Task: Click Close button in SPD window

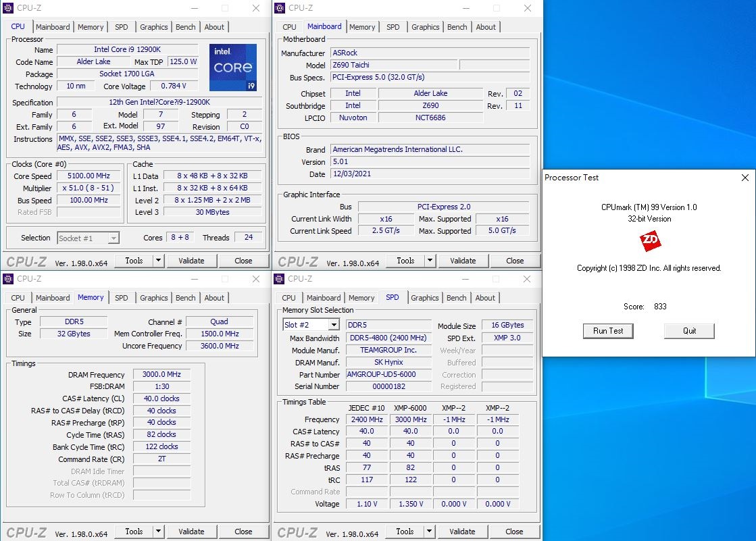Action: point(514,532)
